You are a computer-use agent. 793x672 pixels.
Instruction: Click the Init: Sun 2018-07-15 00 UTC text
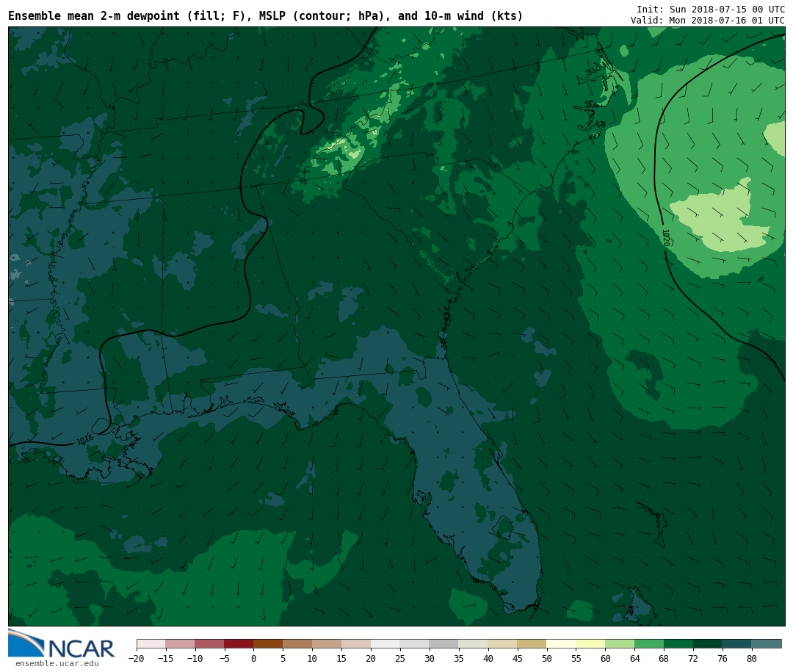point(711,9)
